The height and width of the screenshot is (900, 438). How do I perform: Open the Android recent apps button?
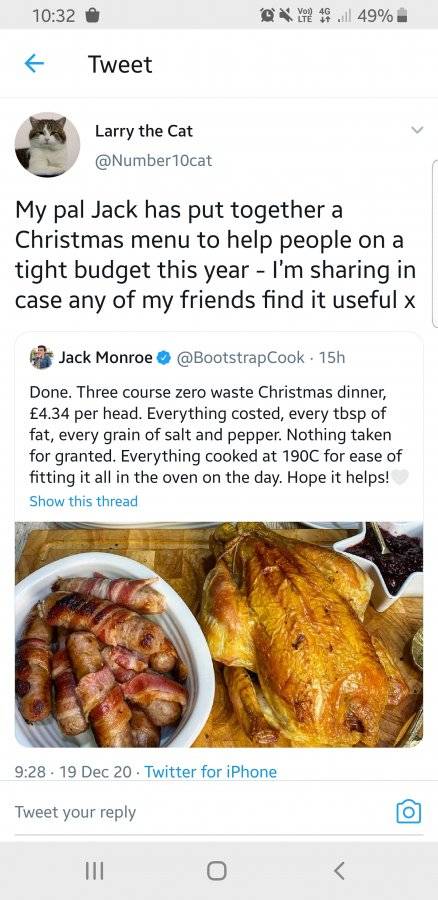(x=95, y=871)
